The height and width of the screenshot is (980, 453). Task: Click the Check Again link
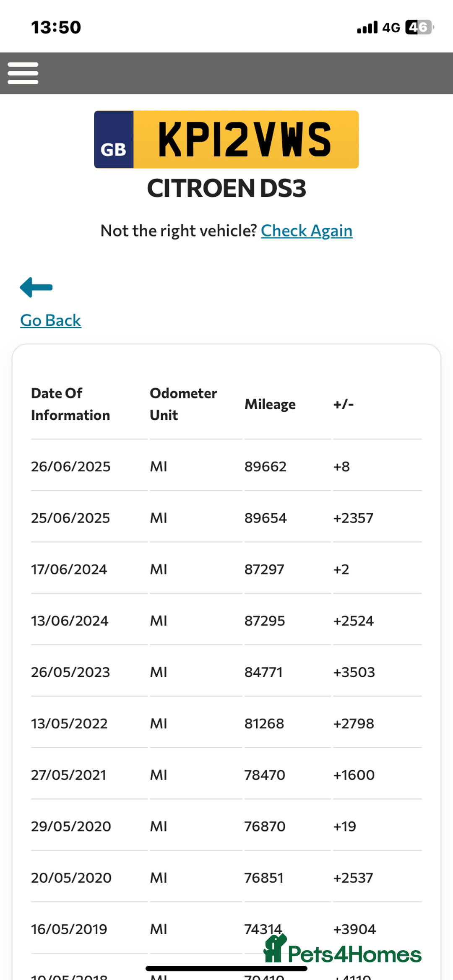[307, 231]
